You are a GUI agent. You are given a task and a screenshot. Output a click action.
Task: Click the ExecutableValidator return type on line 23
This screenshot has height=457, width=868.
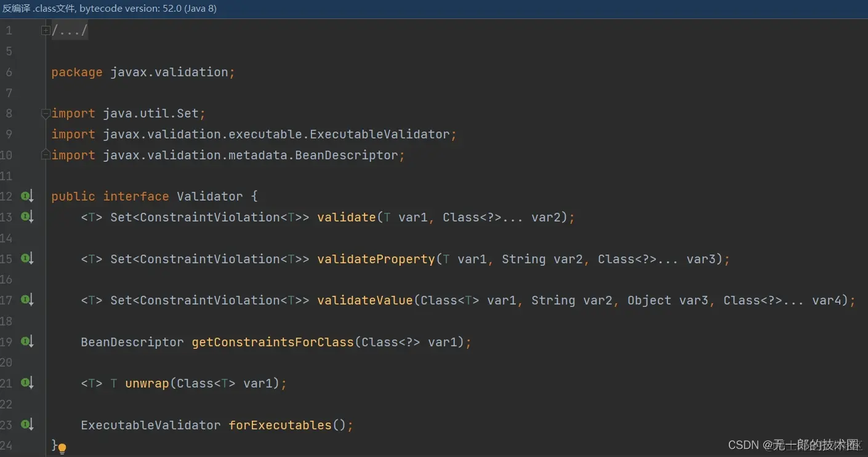coord(151,425)
